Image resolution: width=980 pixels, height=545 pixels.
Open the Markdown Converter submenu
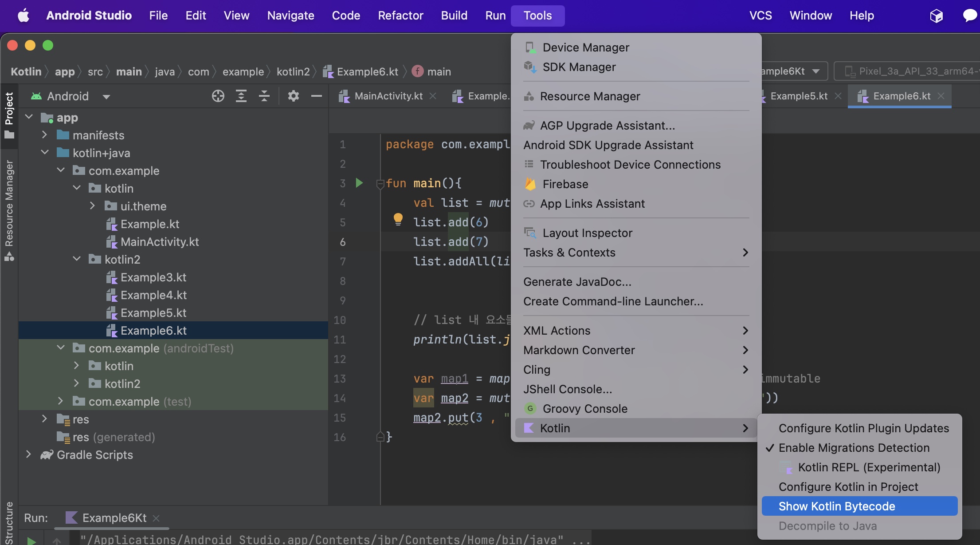tap(636, 350)
